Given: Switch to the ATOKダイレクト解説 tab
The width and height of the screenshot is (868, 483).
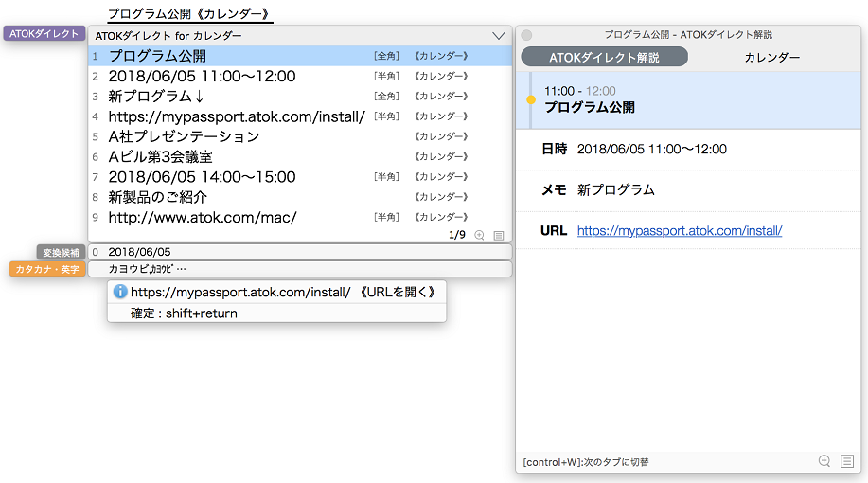Looking at the screenshot, I should point(605,57).
